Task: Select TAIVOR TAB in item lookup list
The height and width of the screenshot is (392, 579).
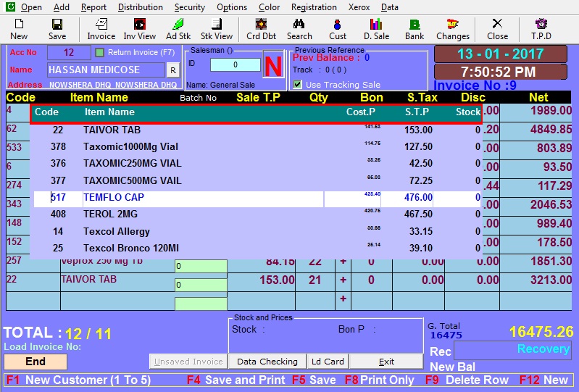Action: pyautogui.click(x=257, y=130)
